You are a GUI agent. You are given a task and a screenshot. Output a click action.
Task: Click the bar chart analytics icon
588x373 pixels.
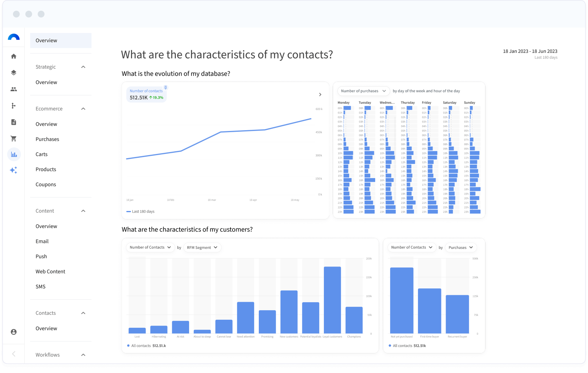click(14, 154)
